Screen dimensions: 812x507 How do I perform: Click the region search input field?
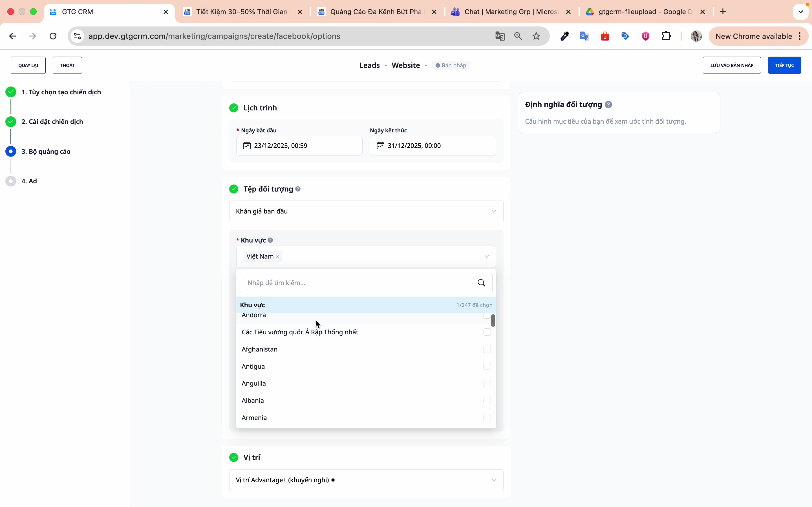tap(359, 283)
